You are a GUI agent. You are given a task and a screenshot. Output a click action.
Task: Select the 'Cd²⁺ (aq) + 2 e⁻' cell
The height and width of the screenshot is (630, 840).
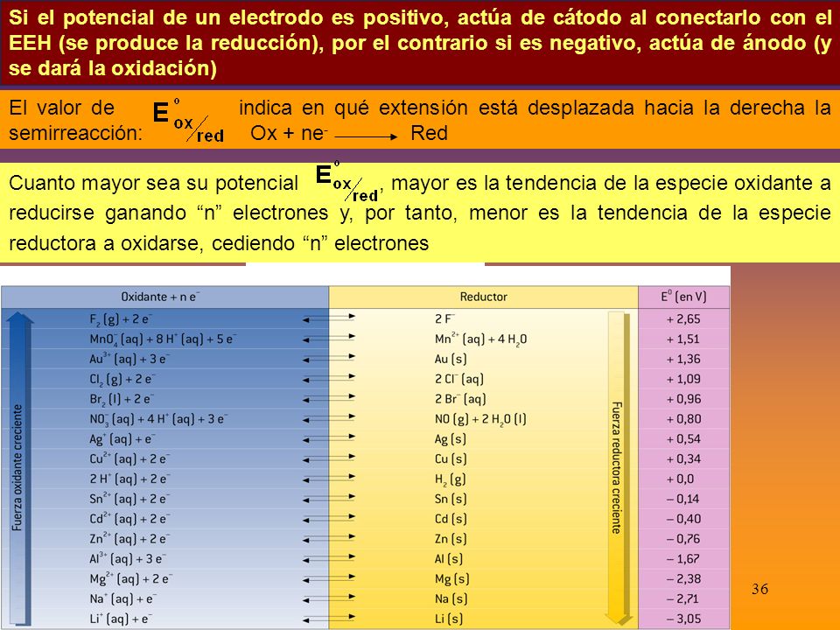pos(129,519)
